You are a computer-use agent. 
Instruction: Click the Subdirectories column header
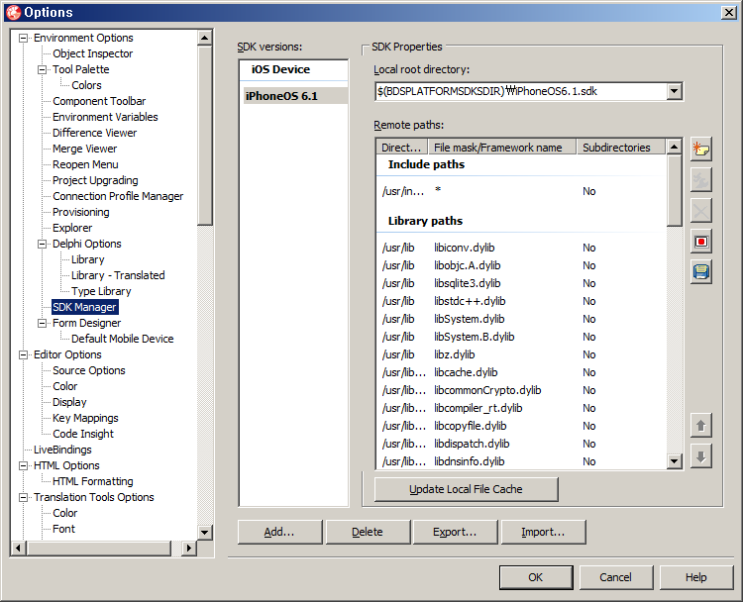pyautogui.click(x=621, y=147)
